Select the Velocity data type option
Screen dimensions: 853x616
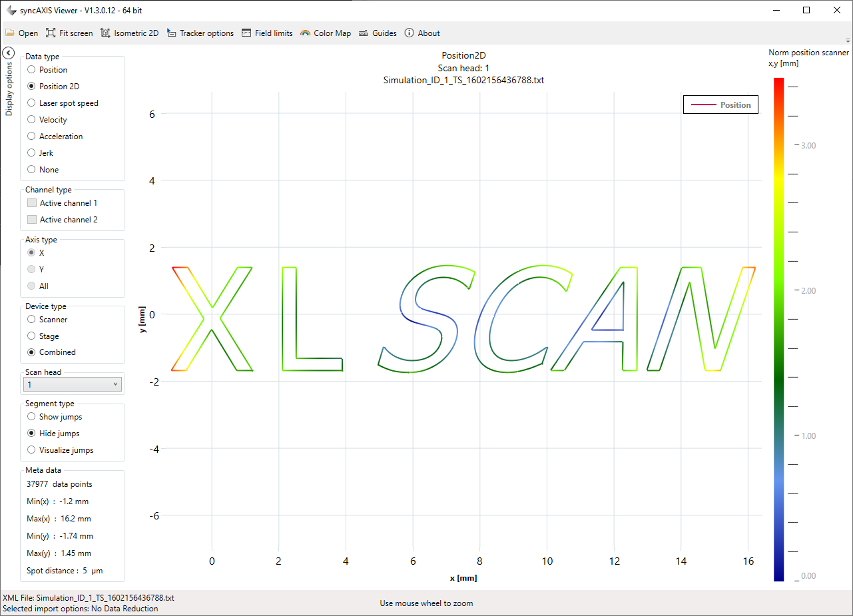[x=31, y=120]
